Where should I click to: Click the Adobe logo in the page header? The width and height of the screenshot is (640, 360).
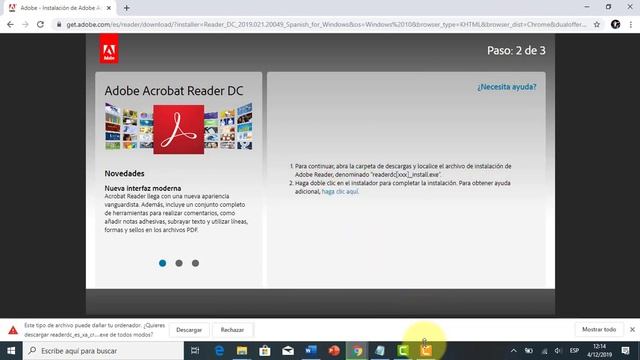pyautogui.click(x=109, y=49)
